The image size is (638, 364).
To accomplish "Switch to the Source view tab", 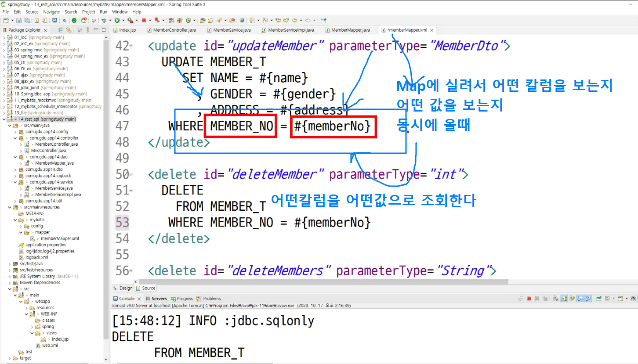I will point(145,288).
